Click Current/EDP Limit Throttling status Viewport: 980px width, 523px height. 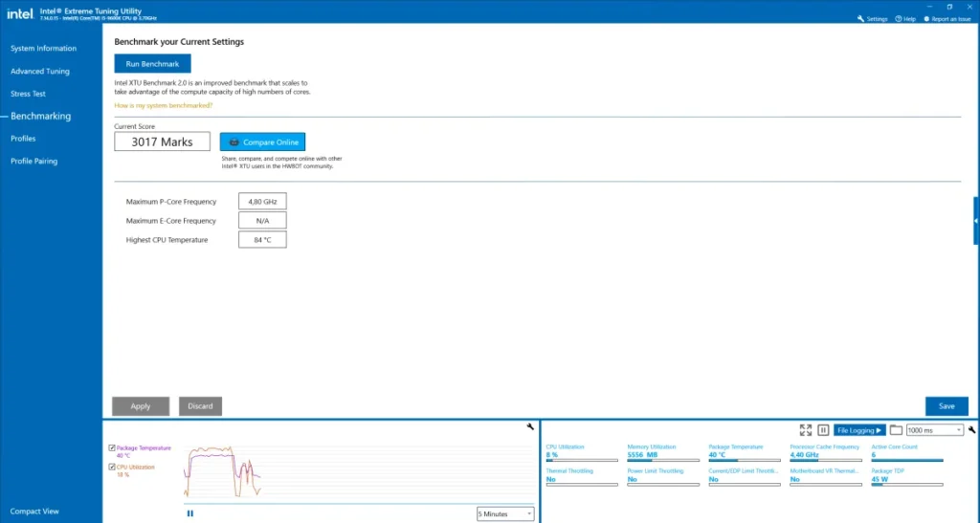coord(744,477)
